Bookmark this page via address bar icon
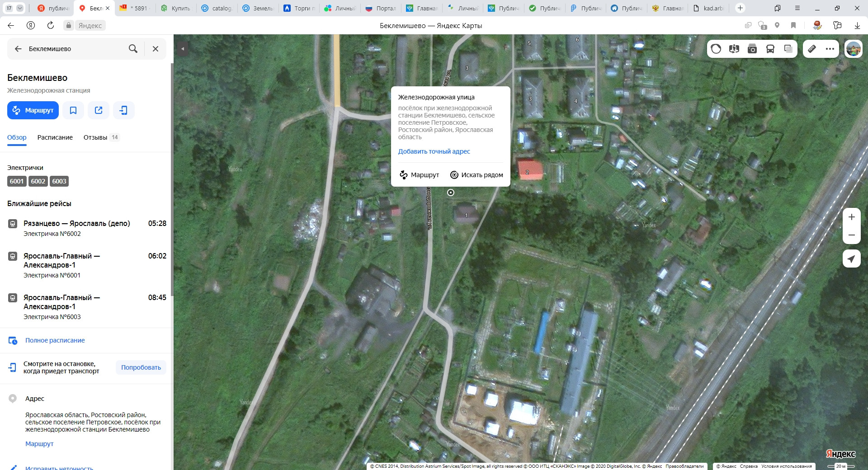The height and width of the screenshot is (470, 868). tap(793, 25)
